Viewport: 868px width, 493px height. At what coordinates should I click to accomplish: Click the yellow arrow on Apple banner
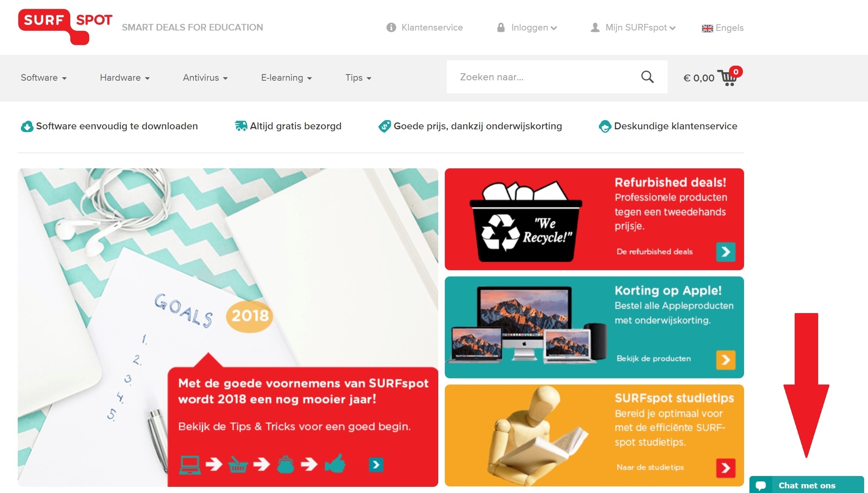pyautogui.click(x=726, y=360)
